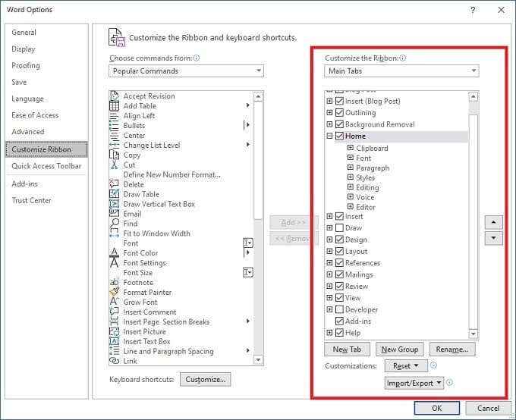Open the Import/Export dropdown
Image resolution: width=516 pixels, height=420 pixels.
point(414,383)
